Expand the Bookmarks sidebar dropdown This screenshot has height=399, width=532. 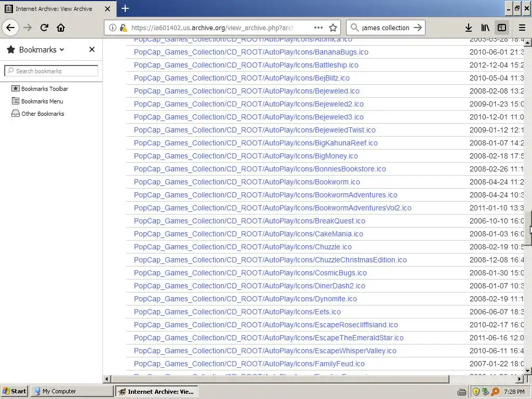coord(62,49)
